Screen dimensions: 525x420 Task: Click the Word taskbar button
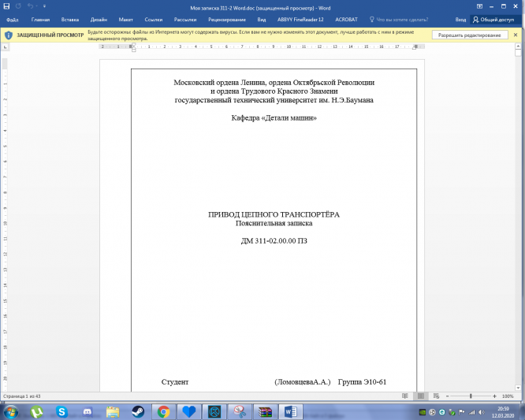pyautogui.click(x=291, y=411)
